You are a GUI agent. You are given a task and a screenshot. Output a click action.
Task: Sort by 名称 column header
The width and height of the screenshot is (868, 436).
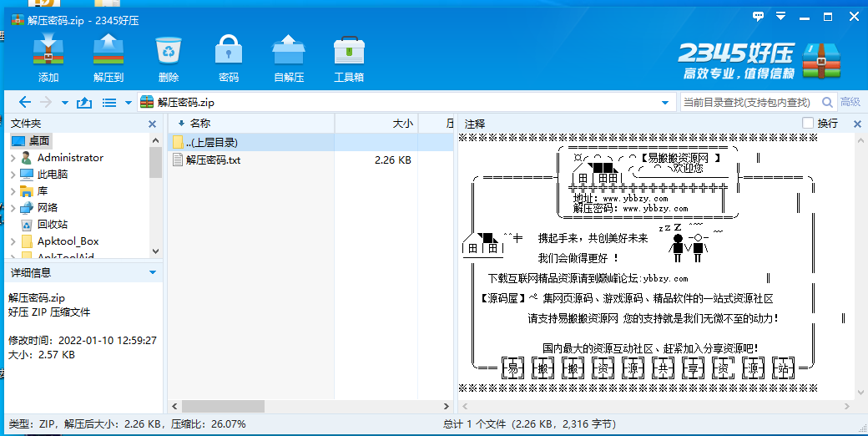click(199, 124)
